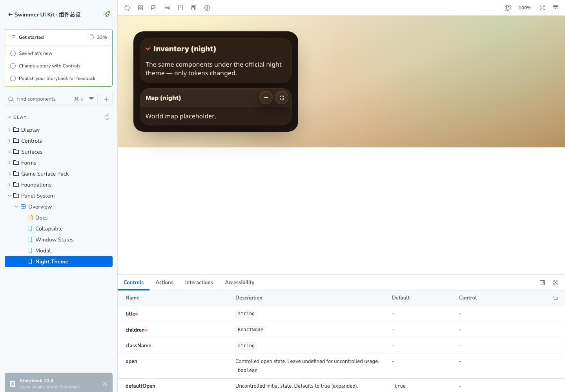Viewport: 565px width, 392px height.
Task: Go back via Swimmer UI Kit arrow
Action: (10, 15)
